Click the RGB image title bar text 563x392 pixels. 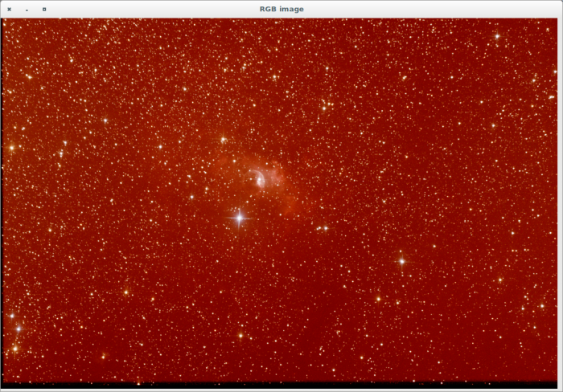(281, 9)
